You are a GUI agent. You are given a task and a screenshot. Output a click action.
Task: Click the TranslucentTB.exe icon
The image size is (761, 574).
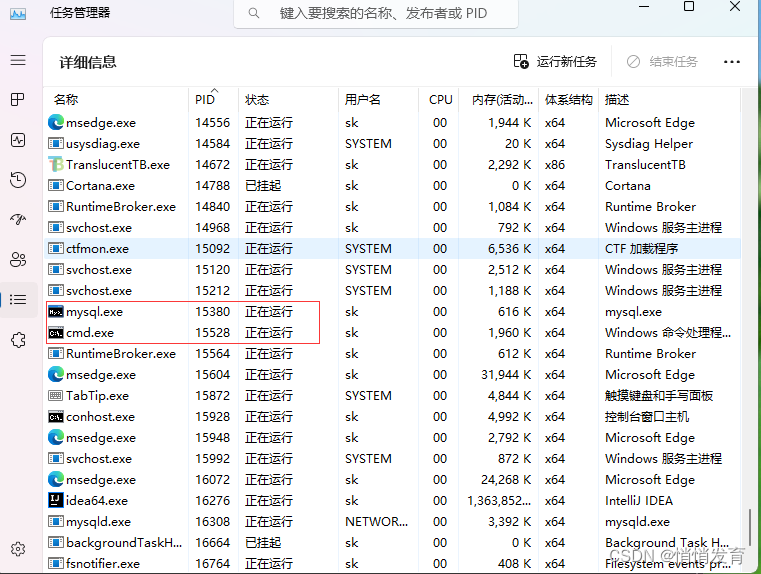pyautogui.click(x=56, y=164)
